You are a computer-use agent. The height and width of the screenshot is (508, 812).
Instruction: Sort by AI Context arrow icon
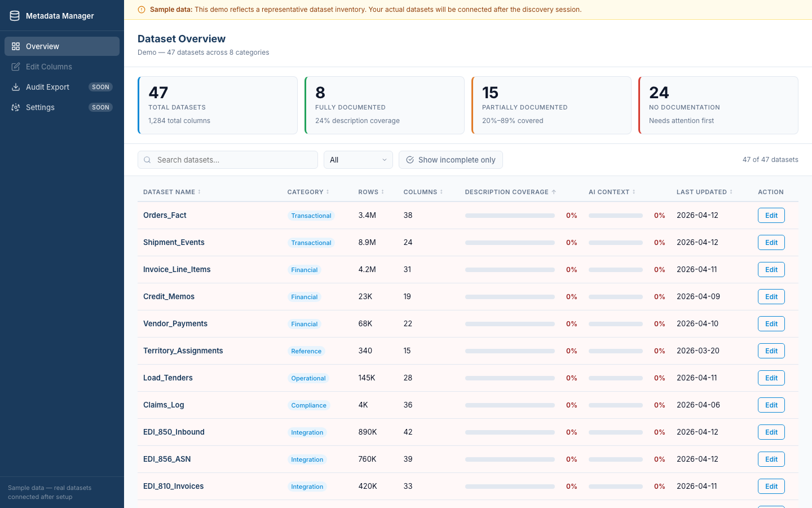634,192
